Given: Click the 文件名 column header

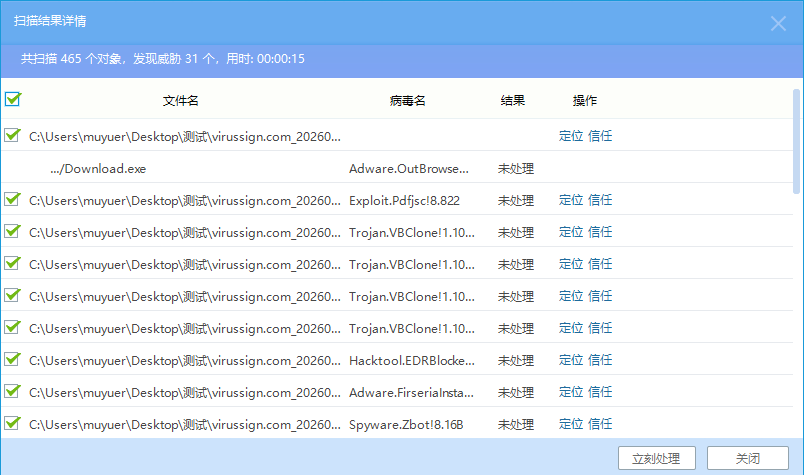Looking at the screenshot, I should (181, 101).
